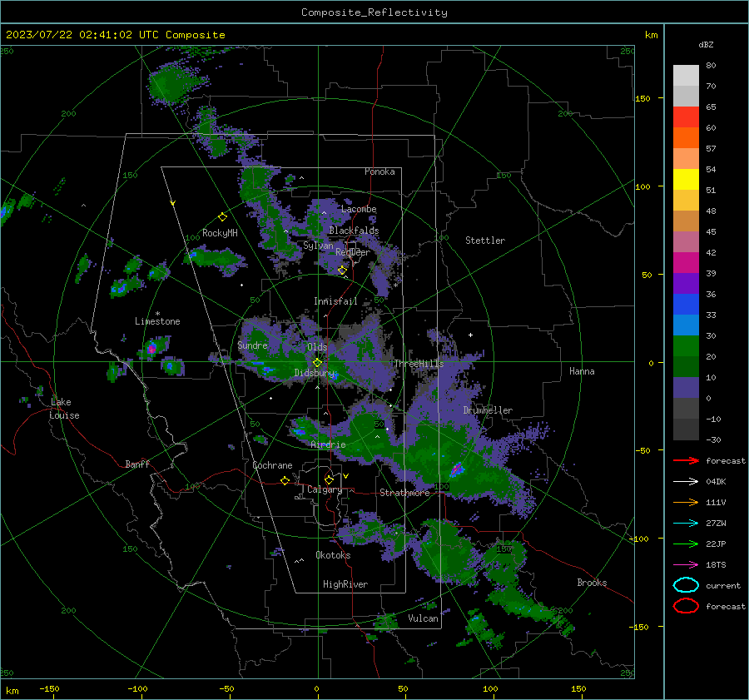
Task: Click the Innisfail city label
Action: [x=335, y=301]
